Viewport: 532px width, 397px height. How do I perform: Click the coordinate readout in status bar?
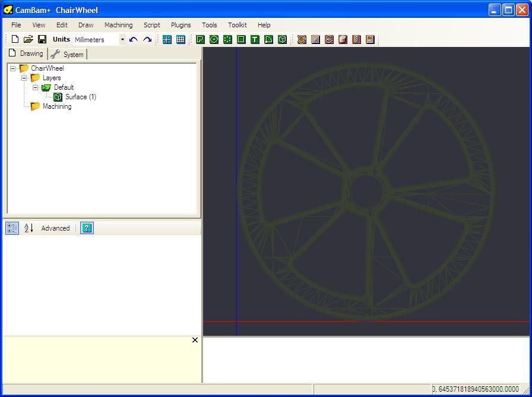pos(476,389)
